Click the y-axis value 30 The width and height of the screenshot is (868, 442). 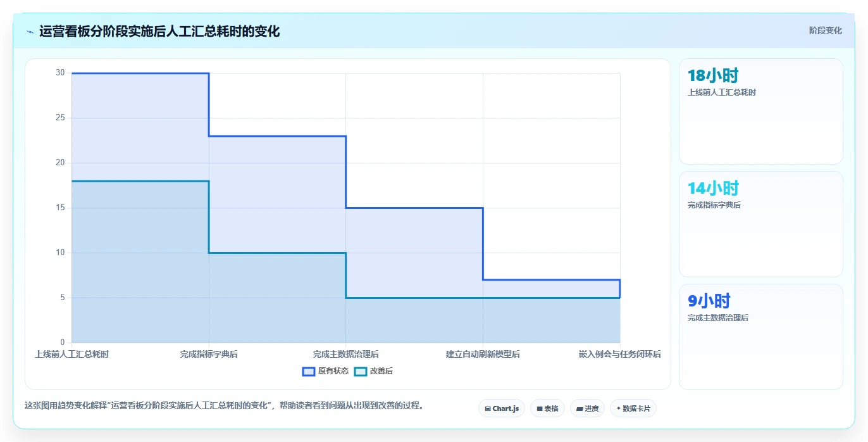60,73
